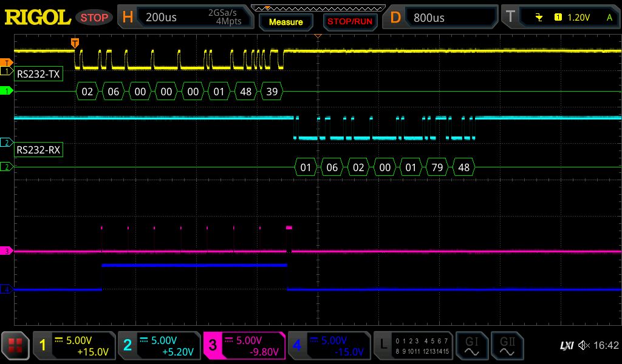The height and width of the screenshot is (364, 622).
Task: Open trigger T 1.20V settings
Action: pos(561,17)
